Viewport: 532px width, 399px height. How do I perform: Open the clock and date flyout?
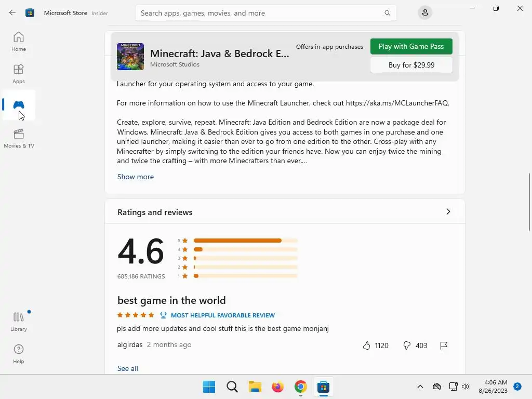493,387
